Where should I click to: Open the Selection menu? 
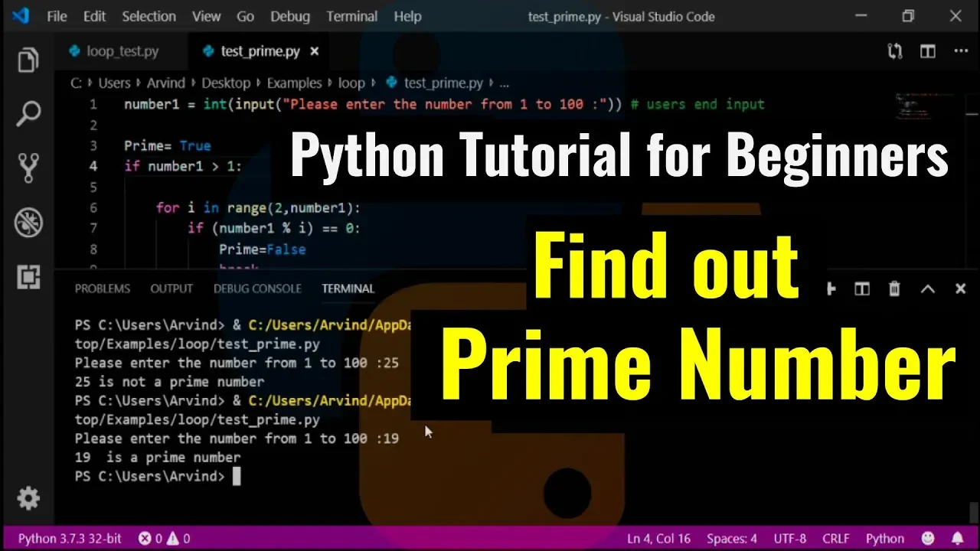coord(149,16)
